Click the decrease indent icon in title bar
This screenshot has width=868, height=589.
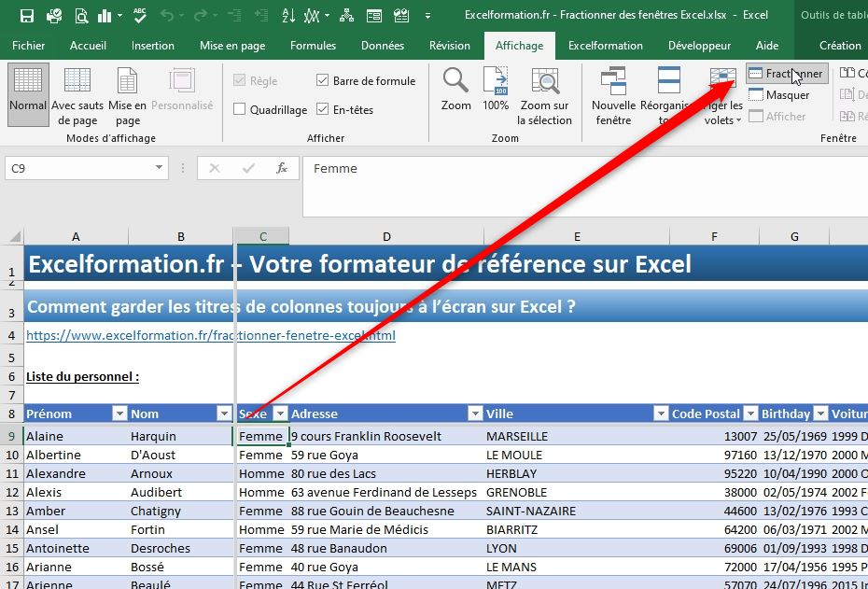tap(234, 16)
